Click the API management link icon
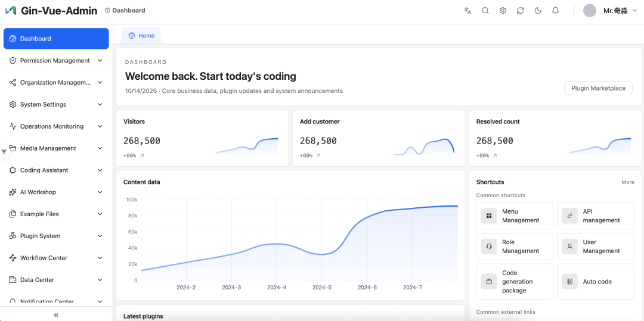 [569, 216]
